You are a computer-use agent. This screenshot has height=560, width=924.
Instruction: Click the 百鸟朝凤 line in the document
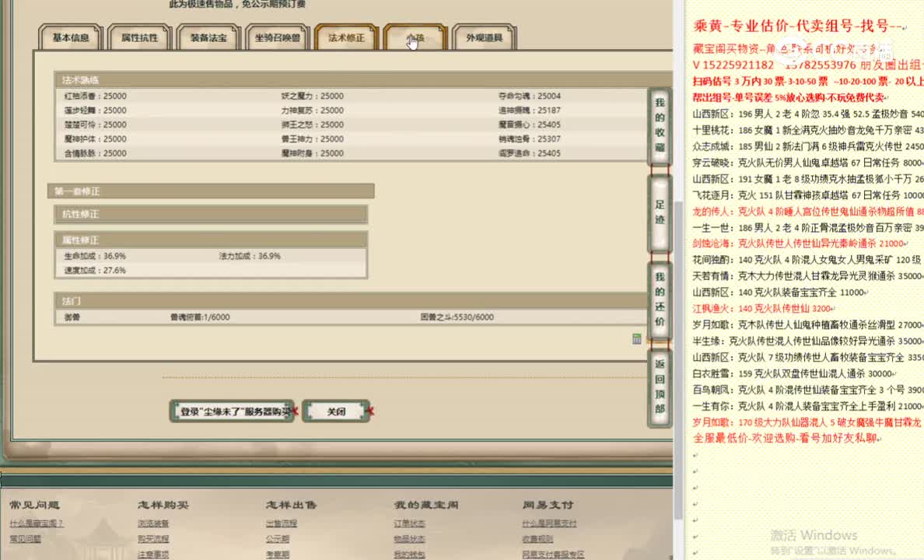click(808, 390)
